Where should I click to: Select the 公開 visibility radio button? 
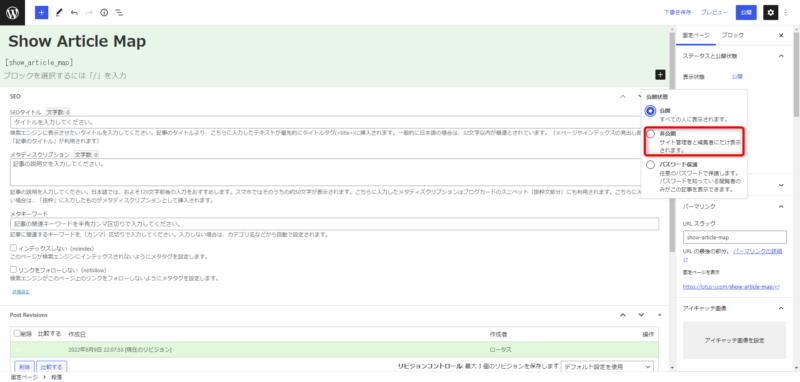pos(650,111)
